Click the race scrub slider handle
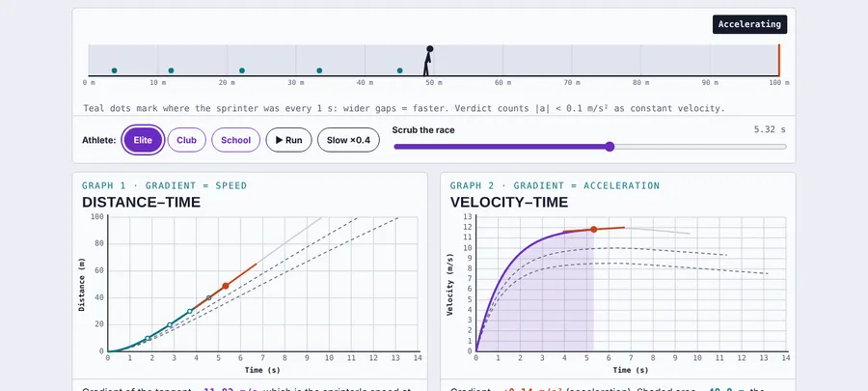This screenshot has width=868, height=391. pyautogui.click(x=610, y=147)
